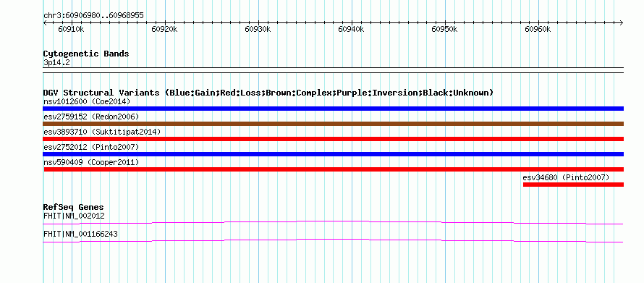This screenshot has height=283, width=644.
Task: Click the short red esv34680 variant bar
Action: tap(573, 185)
